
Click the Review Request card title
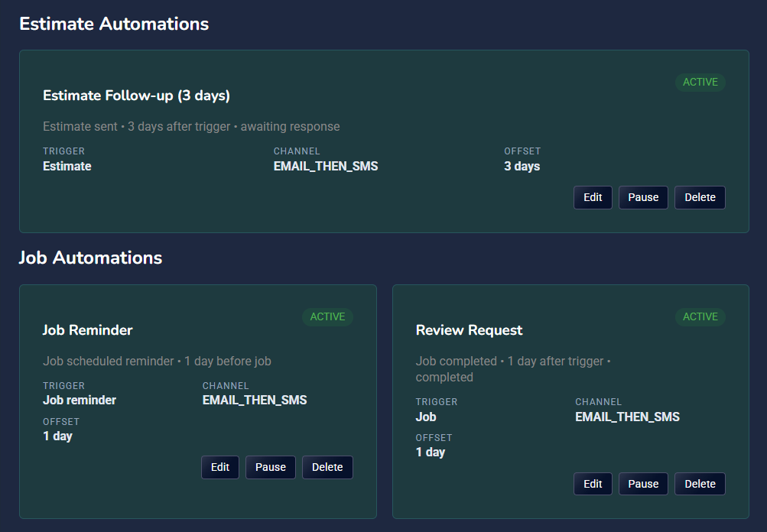click(469, 330)
